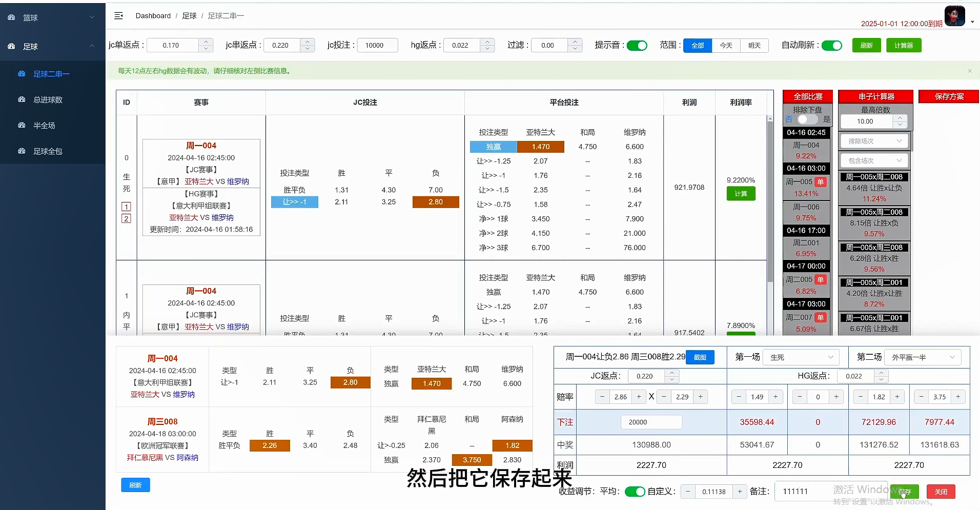Click the red 关闭 button

click(x=941, y=492)
